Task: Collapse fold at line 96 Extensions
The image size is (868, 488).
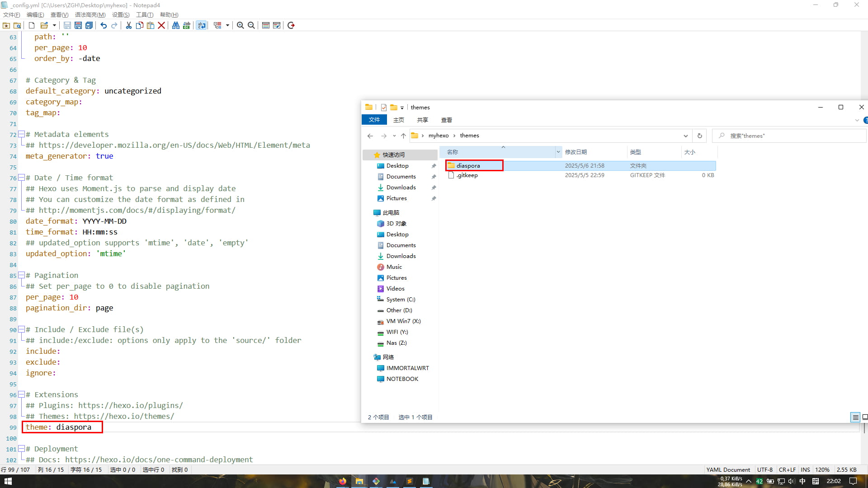Action: (x=21, y=394)
